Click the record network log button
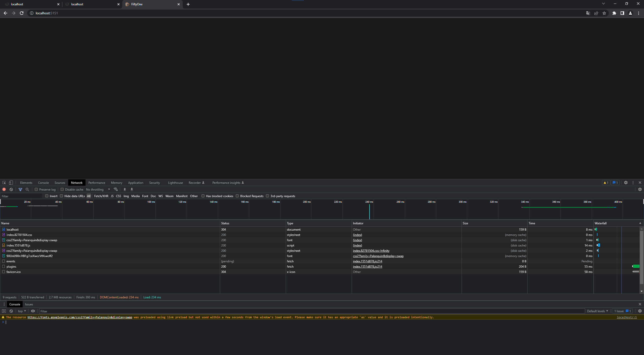The height and width of the screenshot is (355, 644). coord(4,189)
